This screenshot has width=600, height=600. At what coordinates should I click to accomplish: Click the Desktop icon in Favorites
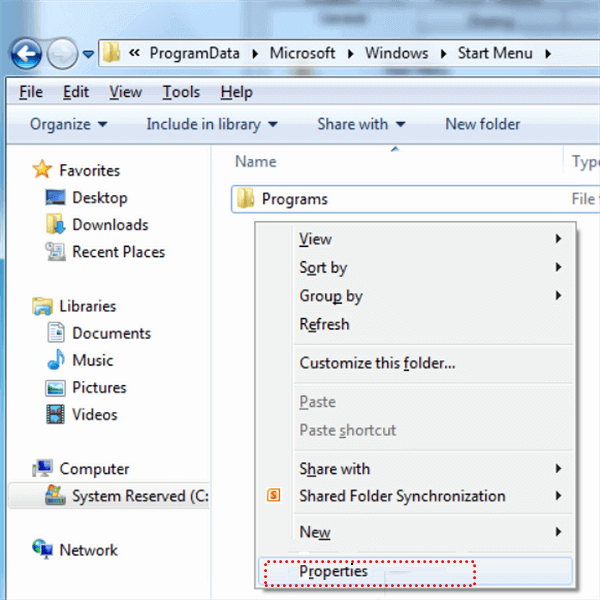[55, 197]
